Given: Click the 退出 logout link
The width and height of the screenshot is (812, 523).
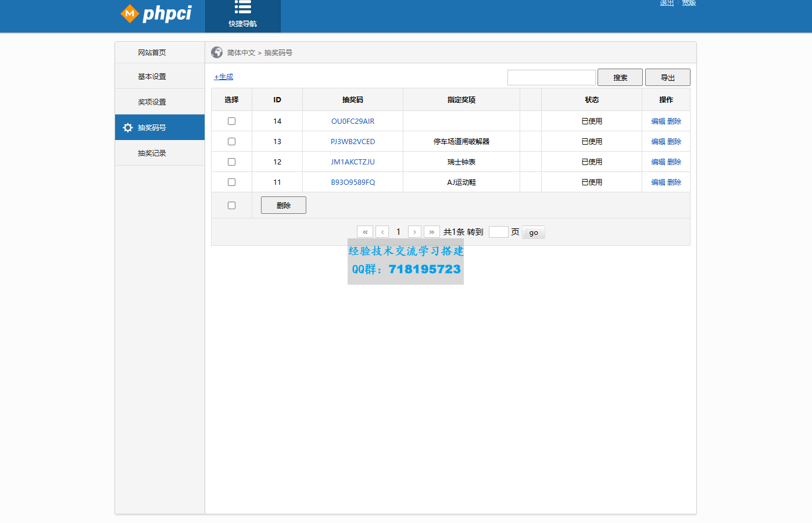Looking at the screenshot, I should pyautogui.click(x=666, y=3).
